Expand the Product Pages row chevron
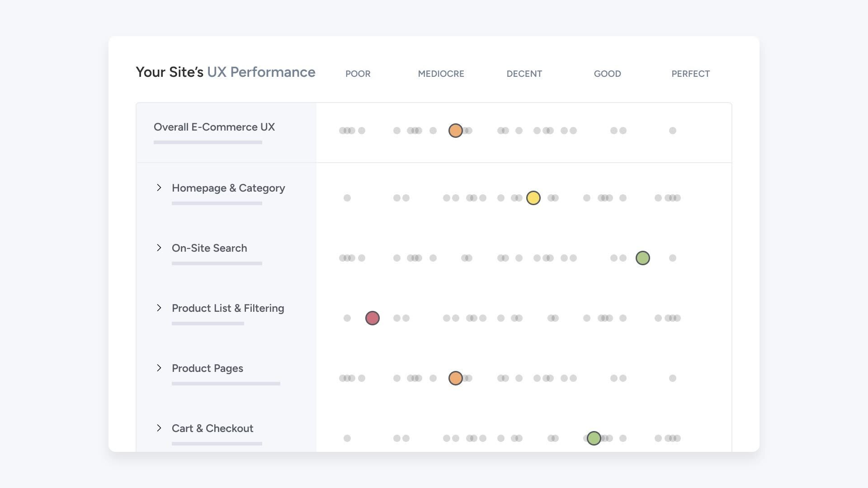Image resolution: width=868 pixels, height=488 pixels. (x=159, y=368)
